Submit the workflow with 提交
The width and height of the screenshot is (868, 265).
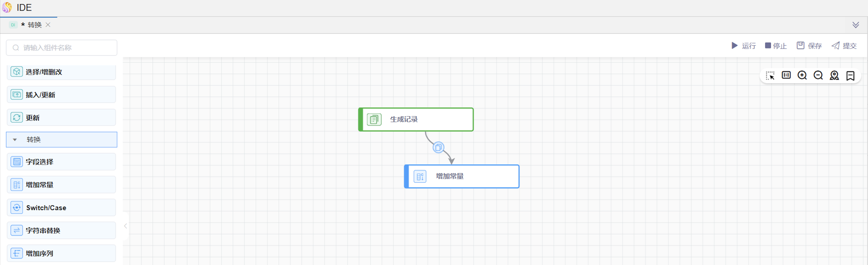pos(844,46)
